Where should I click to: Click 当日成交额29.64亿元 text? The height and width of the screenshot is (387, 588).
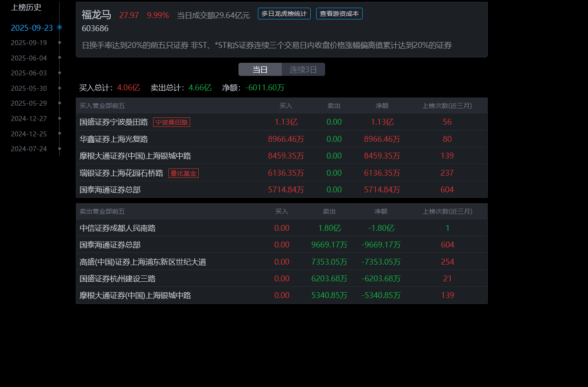[x=213, y=15]
